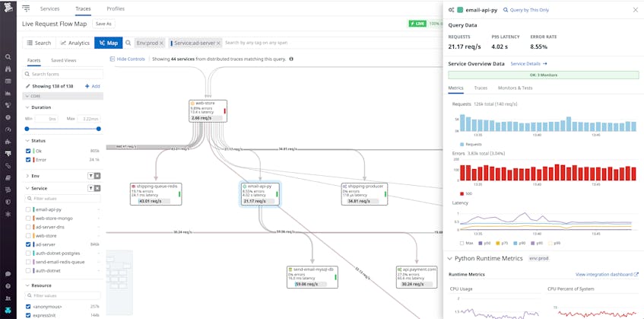Click the gauge icon in left navigation
The image size is (644, 319).
point(8,129)
